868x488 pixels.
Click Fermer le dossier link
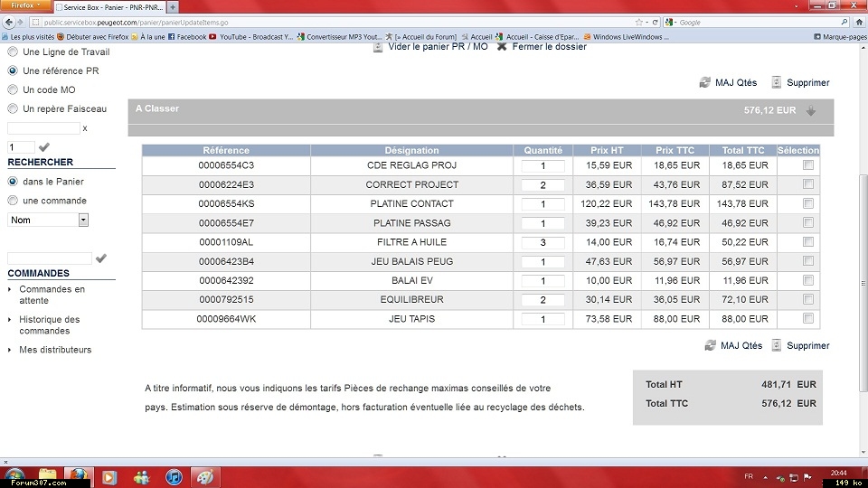click(x=549, y=47)
